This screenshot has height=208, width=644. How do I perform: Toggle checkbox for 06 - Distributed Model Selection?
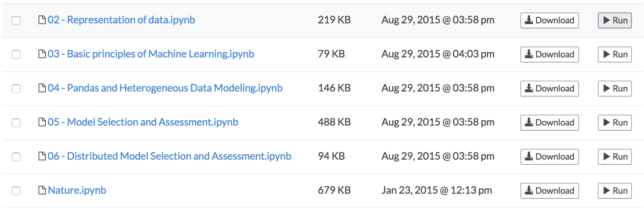pyautogui.click(x=16, y=157)
